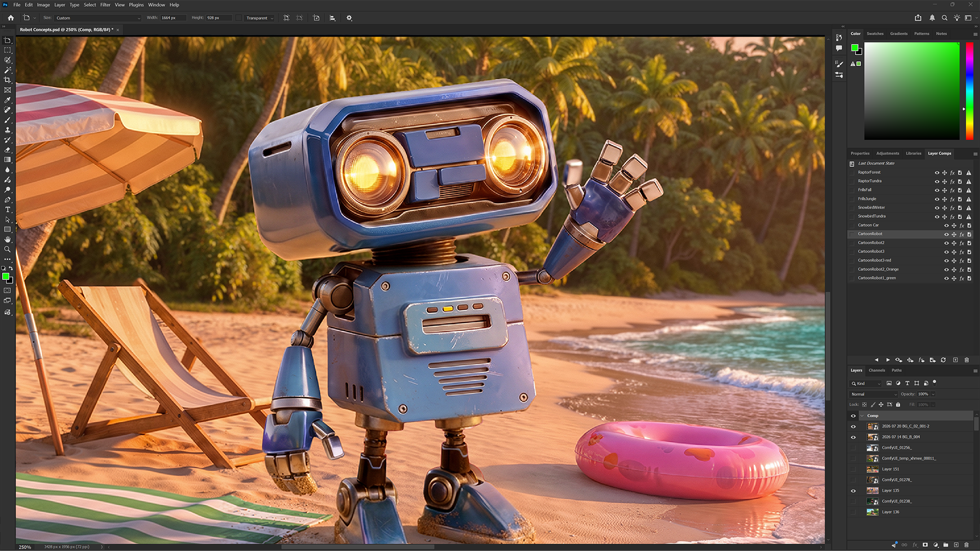The image size is (980, 551).
Task: Click the Home icon in options bar
Action: [x=11, y=18]
